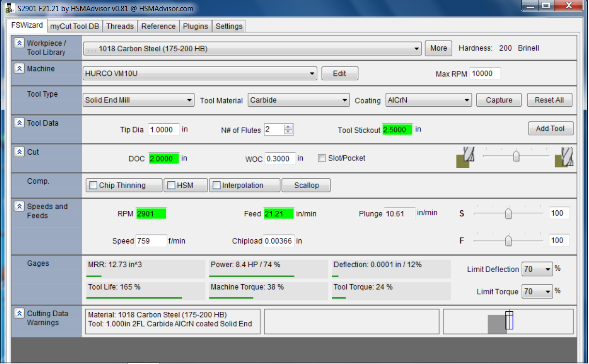589x364 pixels.
Task: Check the Slot/Pocket option
Action: coord(322,158)
